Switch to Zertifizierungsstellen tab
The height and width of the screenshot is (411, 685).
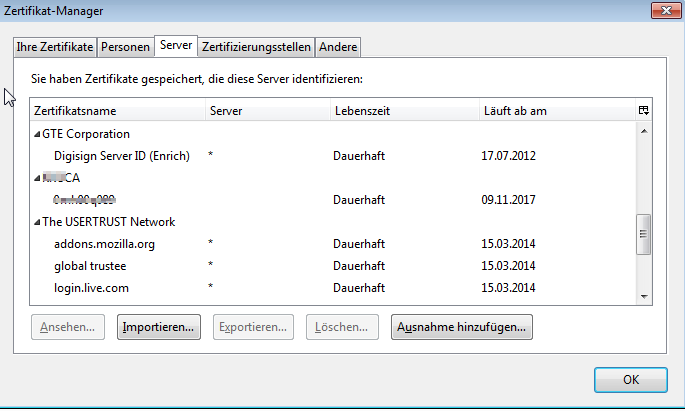257,46
